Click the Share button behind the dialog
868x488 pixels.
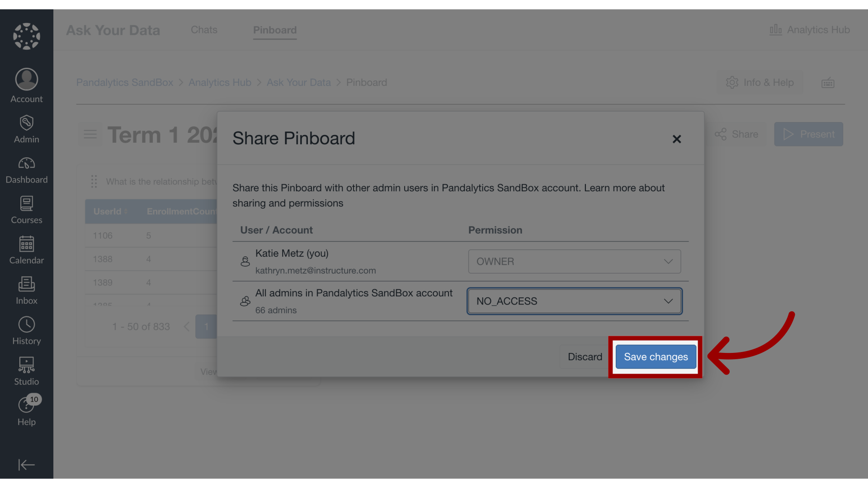point(736,134)
